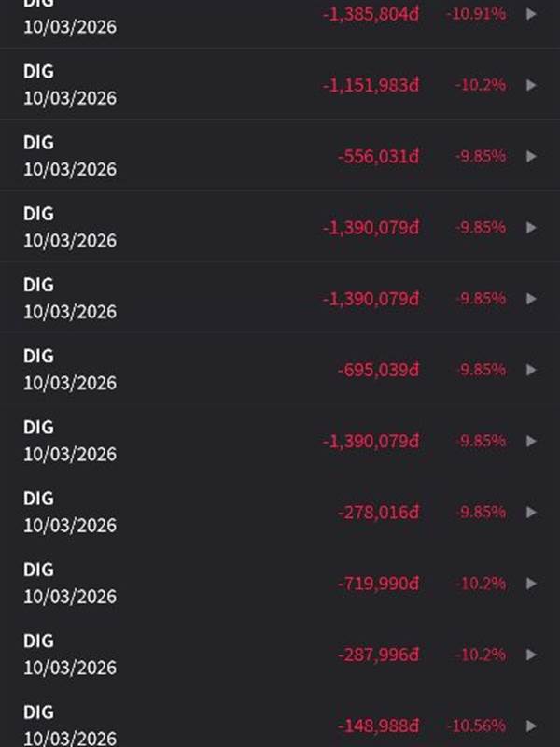Click DIG ticker label in -278,016đ row
560x747 pixels.
[x=38, y=499]
